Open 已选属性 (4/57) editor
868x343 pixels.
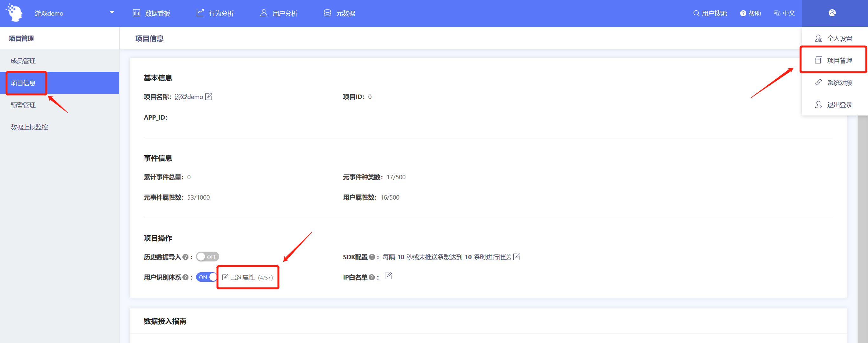click(x=248, y=277)
